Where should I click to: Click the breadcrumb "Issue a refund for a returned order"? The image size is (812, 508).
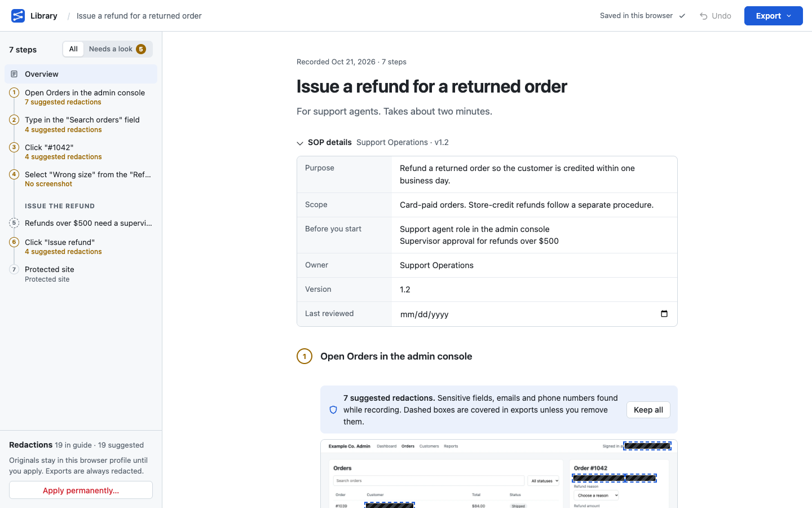(139, 16)
